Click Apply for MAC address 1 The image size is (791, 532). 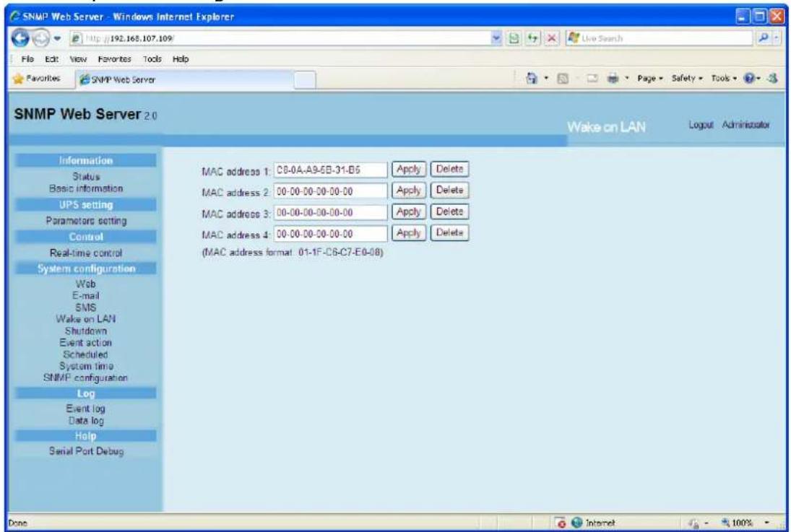coord(409,170)
